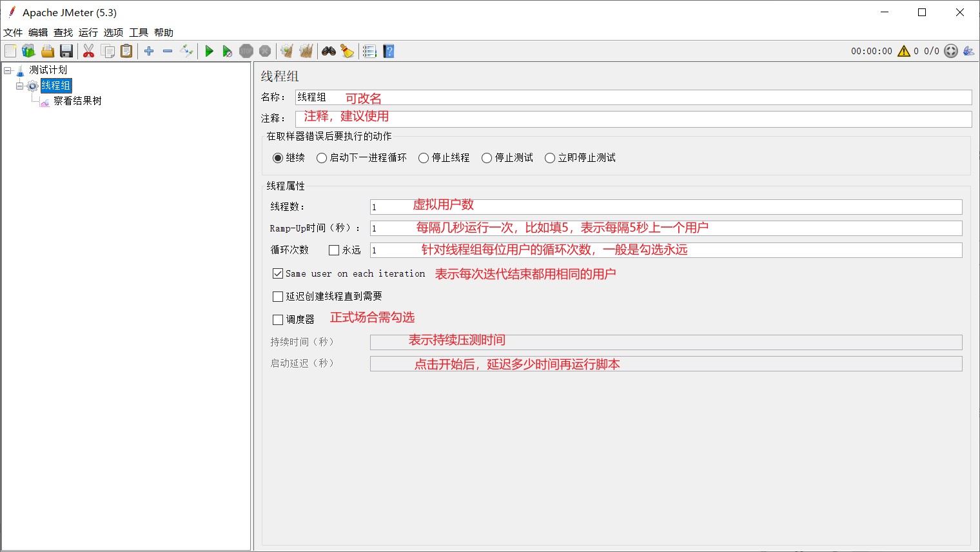Open the 文件 menu

click(x=13, y=32)
